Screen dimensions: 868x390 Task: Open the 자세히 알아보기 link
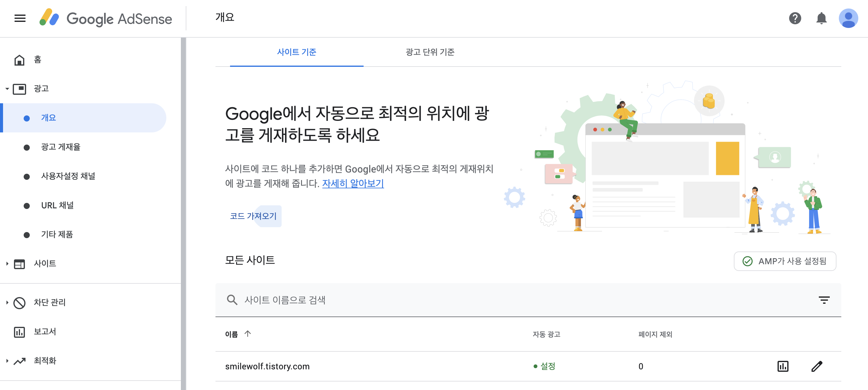tap(353, 183)
